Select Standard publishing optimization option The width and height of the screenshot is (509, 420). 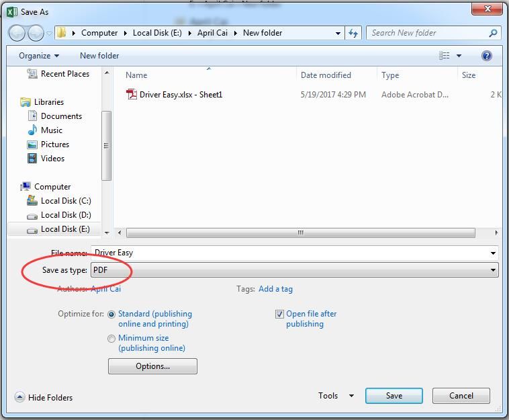click(x=111, y=314)
